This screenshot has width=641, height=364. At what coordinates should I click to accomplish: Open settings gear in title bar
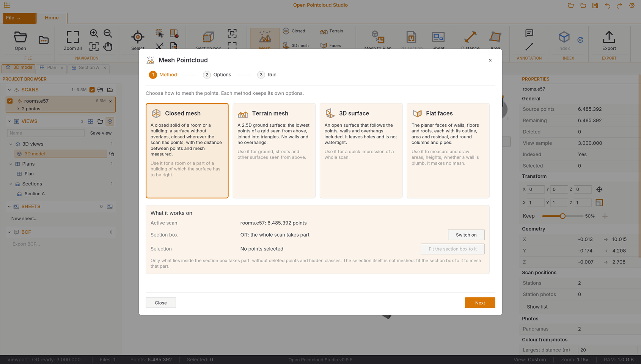(x=632, y=5)
